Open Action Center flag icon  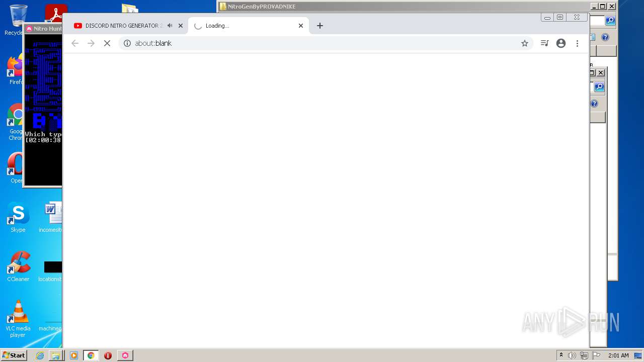[596, 355]
